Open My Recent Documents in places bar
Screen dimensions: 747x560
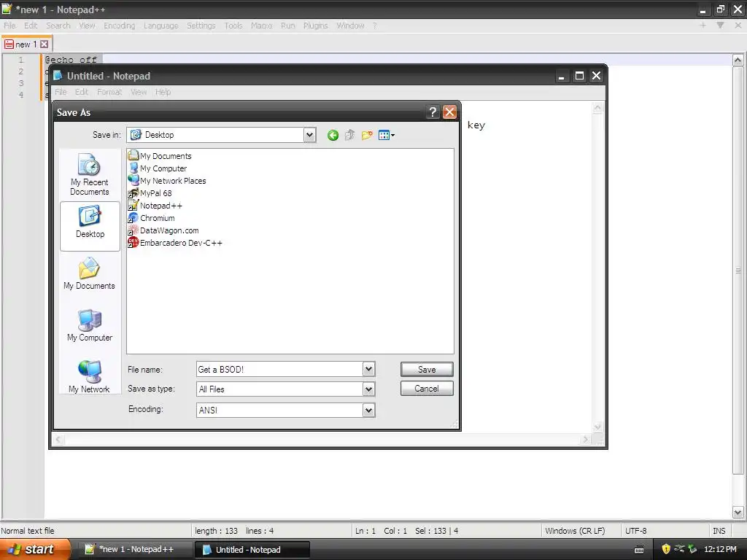[90, 175]
